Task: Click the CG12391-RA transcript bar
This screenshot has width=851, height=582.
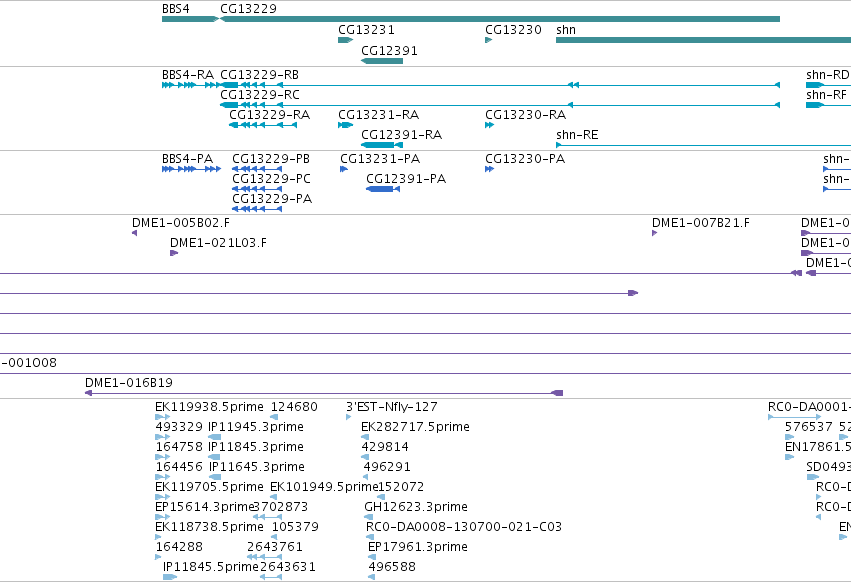Action: [x=382, y=145]
